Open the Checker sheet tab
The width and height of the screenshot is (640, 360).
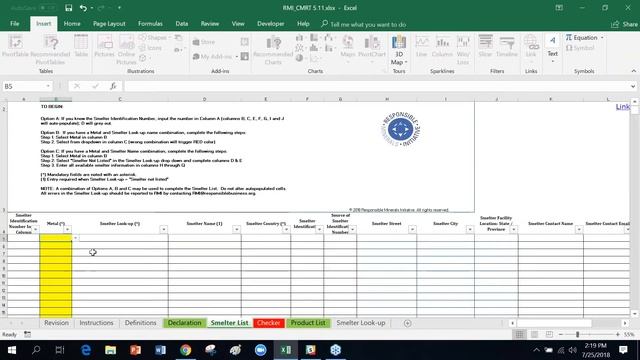269,323
